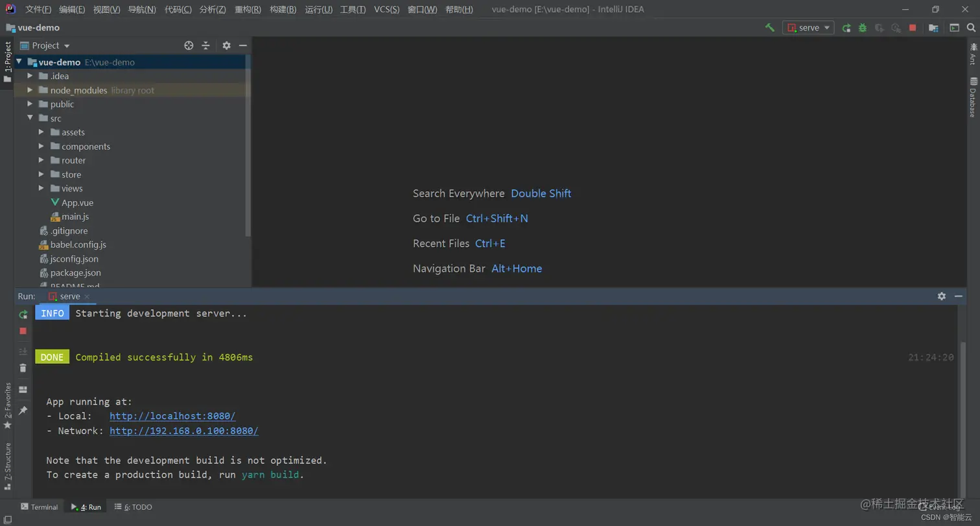Image resolution: width=980 pixels, height=526 pixels.
Task: Open the localhost:8080 link
Action: pos(172,416)
